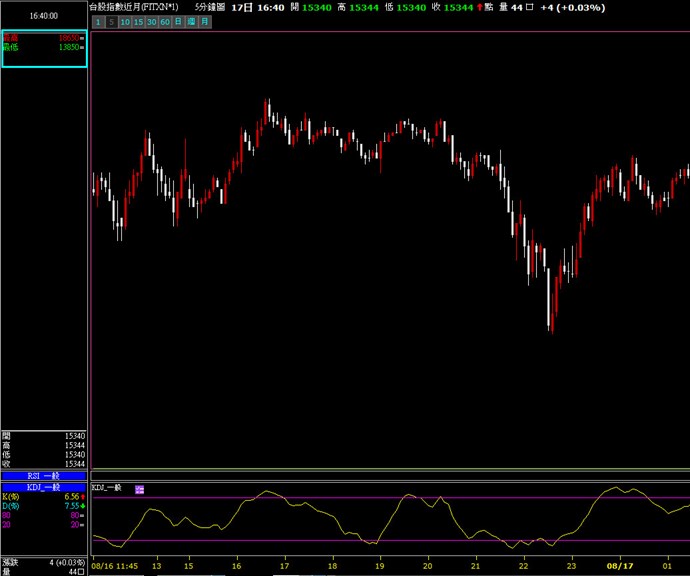The image size is (690, 576).
Task: Open the RSI 一般 indicator header
Action: 44,476
